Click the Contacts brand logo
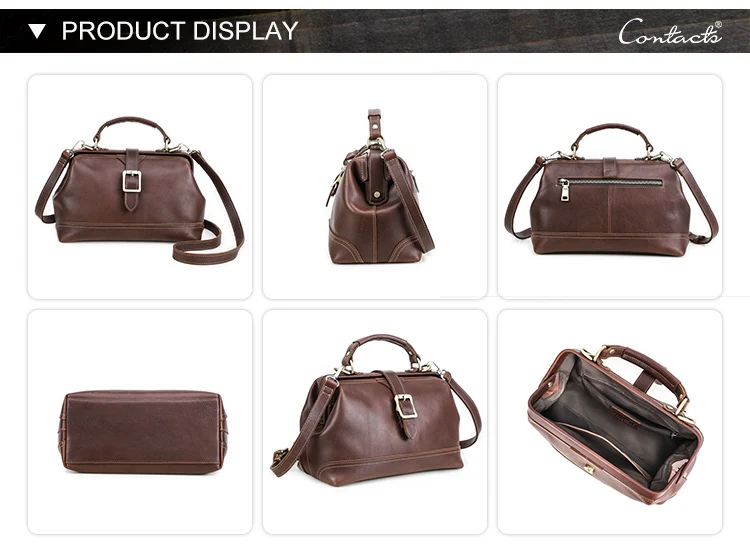750x546 pixels. coord(670,32)
